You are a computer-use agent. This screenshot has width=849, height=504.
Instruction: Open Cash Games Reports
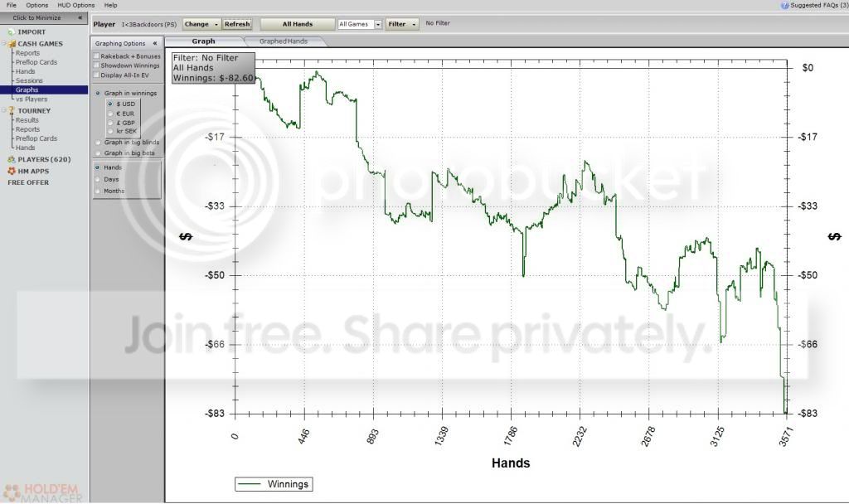click(x=27, y=53)
